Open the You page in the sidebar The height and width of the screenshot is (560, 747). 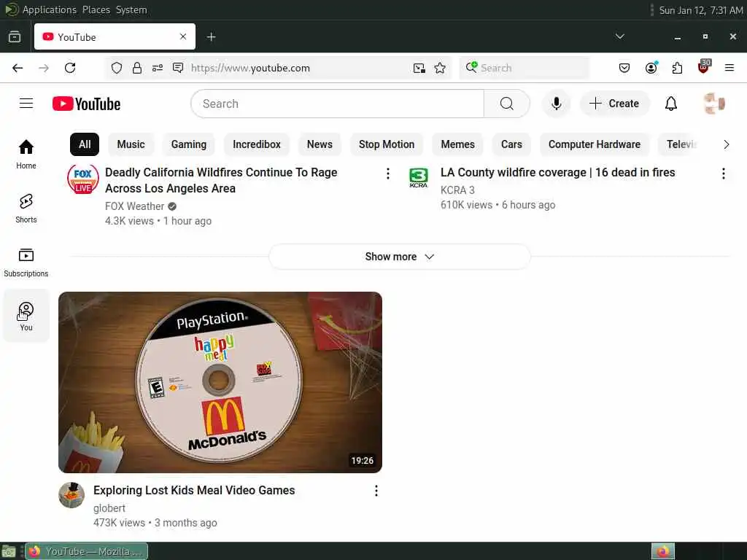pos(26,316)
